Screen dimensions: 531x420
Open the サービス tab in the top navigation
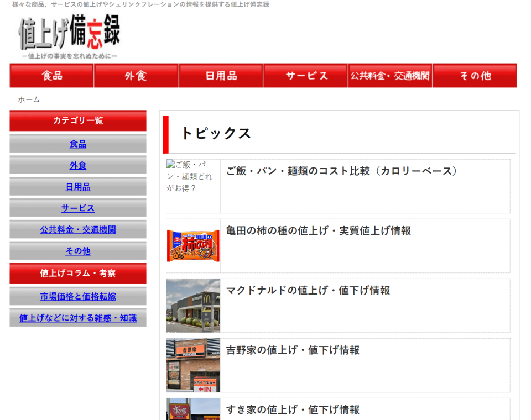tap(305, 76)
